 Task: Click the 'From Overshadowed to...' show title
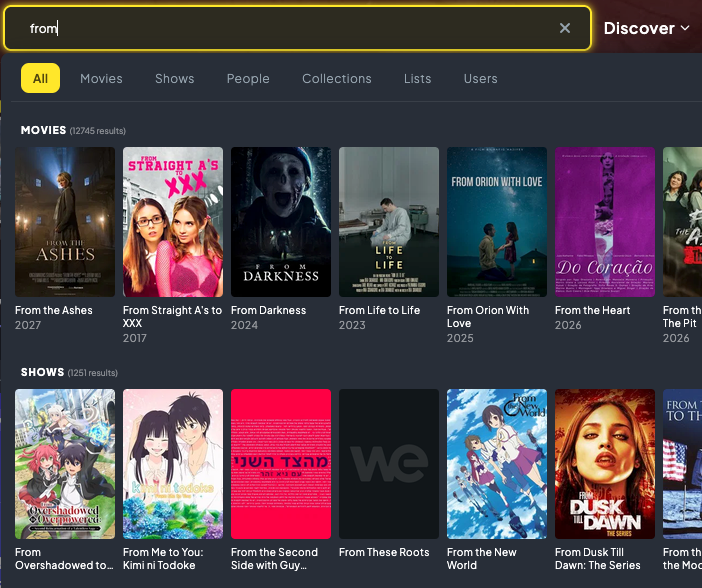click(64, 558)
